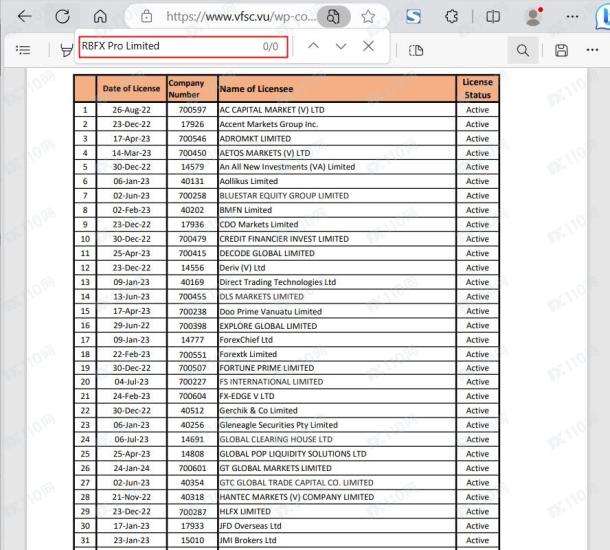Image resolution: width=610 pixels, height=550 pixels.
Task: Click EXPLORE GLOBAL LIMITED name
Action: (268, 326)
